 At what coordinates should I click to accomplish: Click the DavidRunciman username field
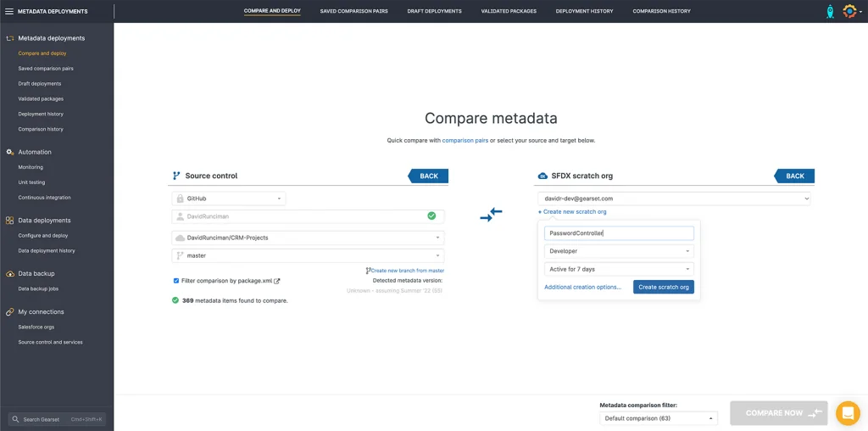[x=308, y=216]
